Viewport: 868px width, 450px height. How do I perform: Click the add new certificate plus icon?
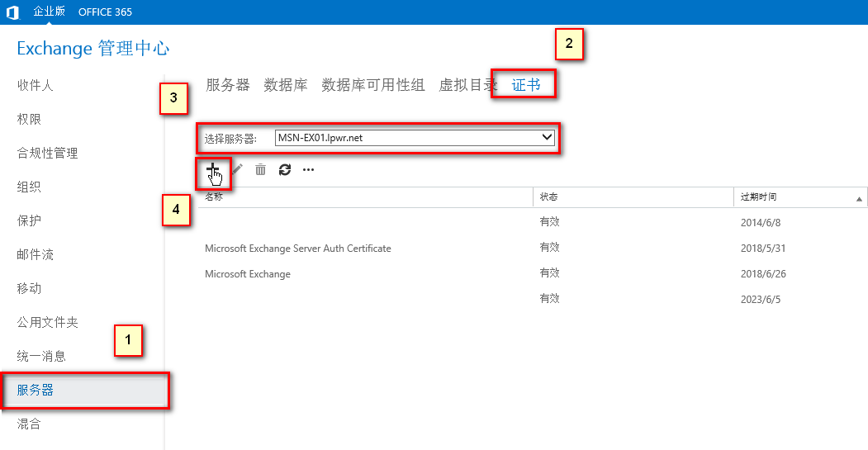tap(212, 169)
